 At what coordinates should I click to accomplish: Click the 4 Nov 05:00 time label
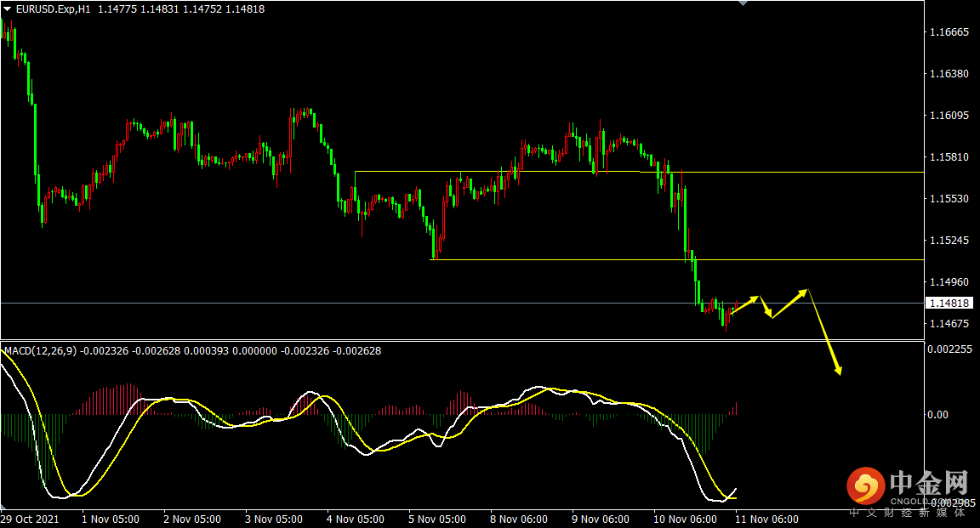coord(356,519)
